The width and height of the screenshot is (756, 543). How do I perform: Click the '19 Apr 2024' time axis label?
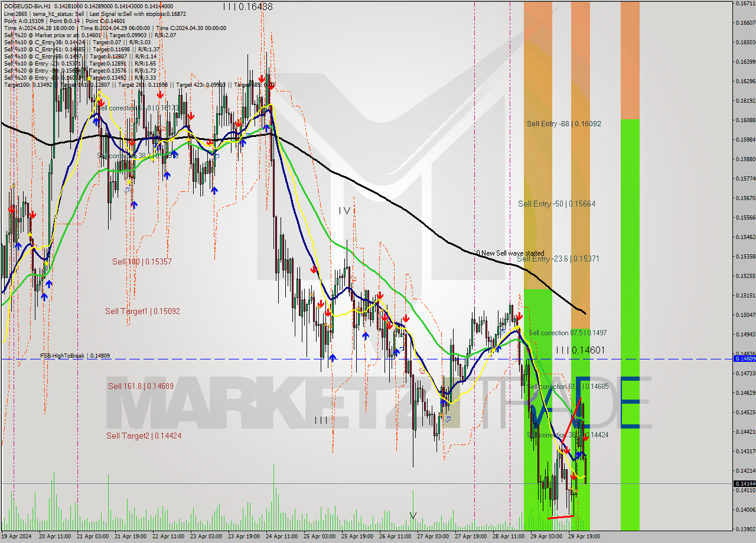tap(17, 537)
